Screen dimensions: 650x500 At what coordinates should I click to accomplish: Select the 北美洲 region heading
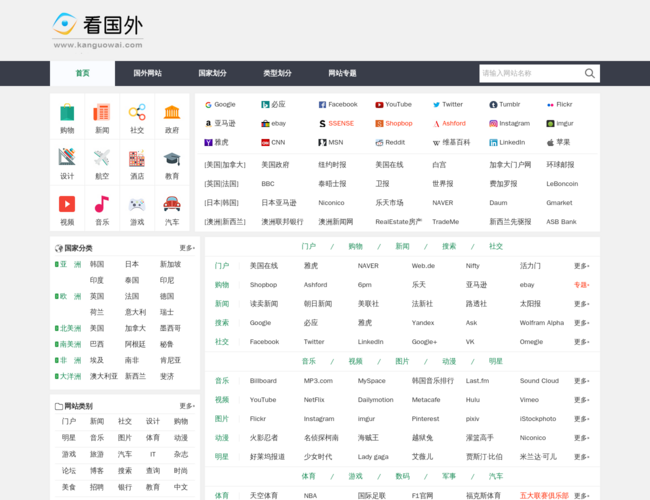point(70,328)
